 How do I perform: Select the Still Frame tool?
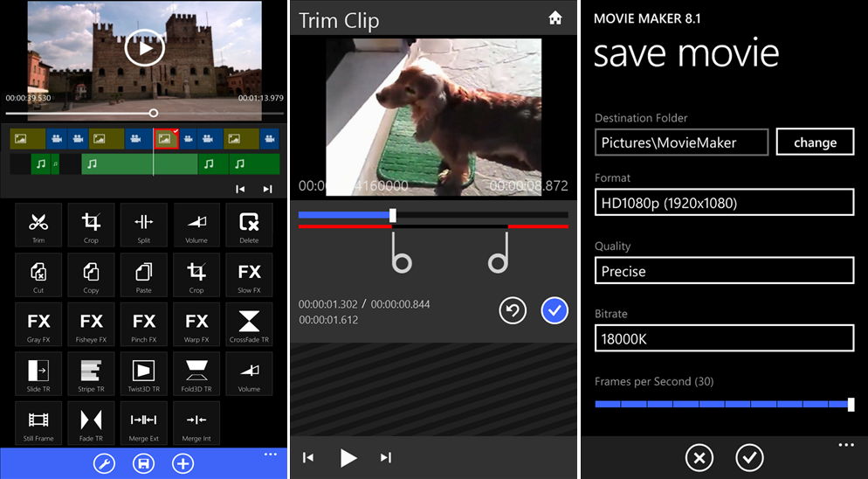click(x=38, y=423)
